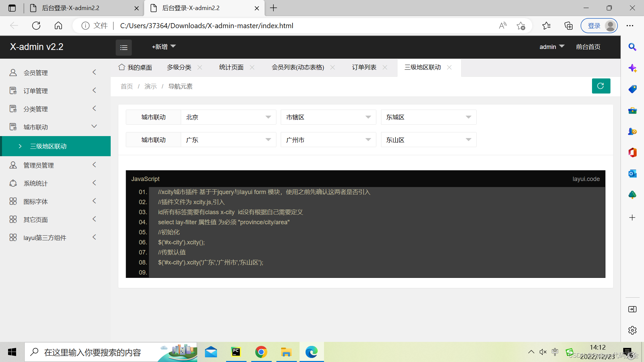Add a new Edge sidebar app plus icon

632,218
